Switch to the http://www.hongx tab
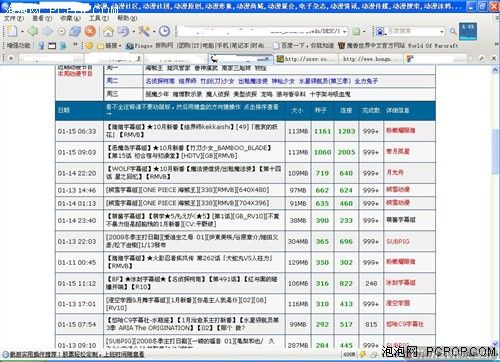 [x=370, y=59]
